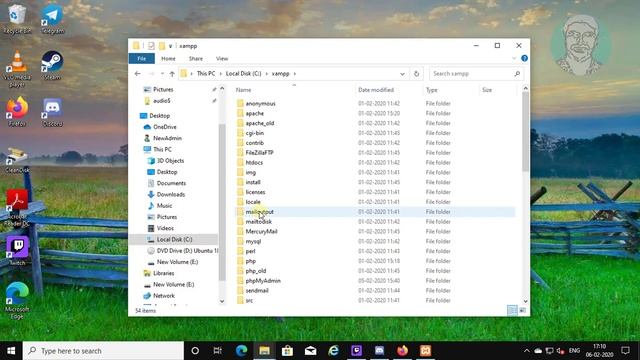Image resolution: width=640 pixels, height=360 pixels.
Task: Open the Recycle Bin desktop icon
Action: 17,18
